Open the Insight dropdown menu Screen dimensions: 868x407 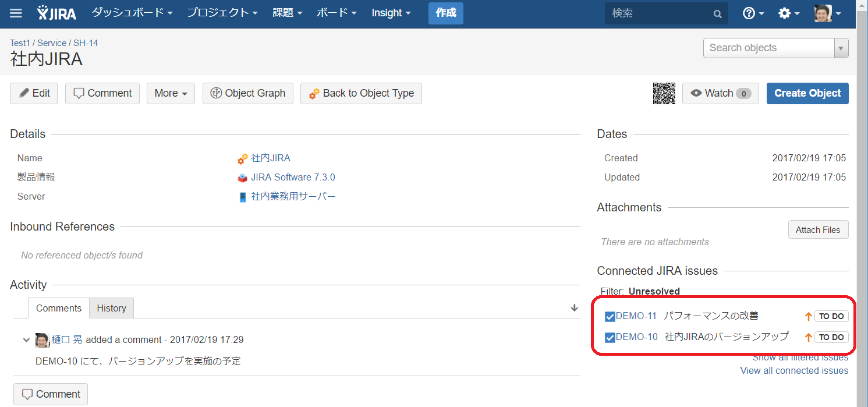(391, 13)
